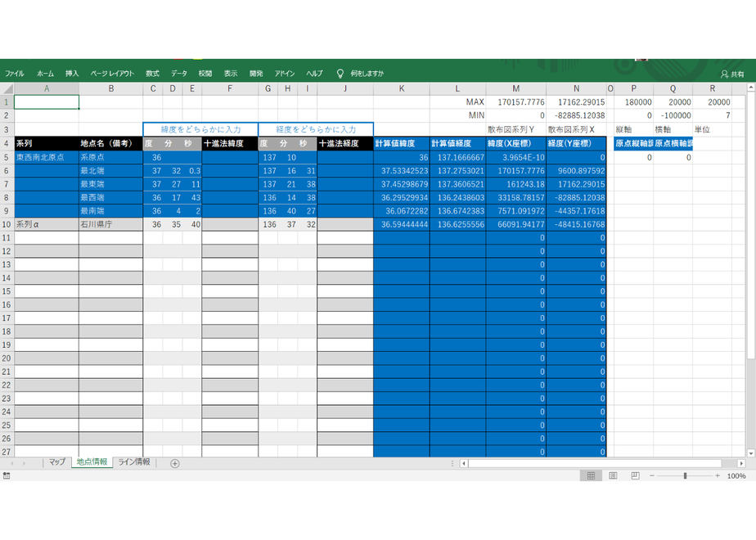Screen dimensions: 756x540
Task: Click the 共有 share button
Action: (x=732, y=74)
